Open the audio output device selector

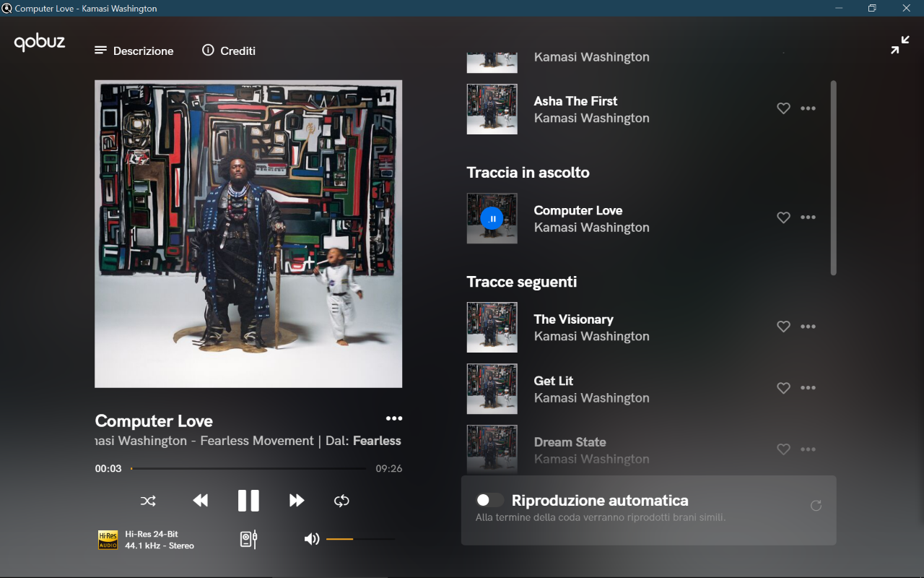248,540
